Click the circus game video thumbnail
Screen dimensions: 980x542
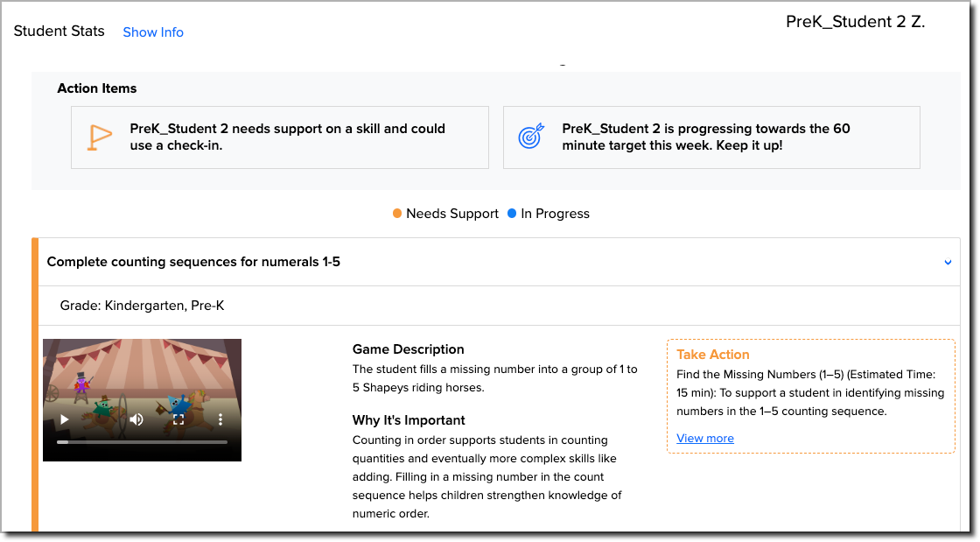(142, 400)
